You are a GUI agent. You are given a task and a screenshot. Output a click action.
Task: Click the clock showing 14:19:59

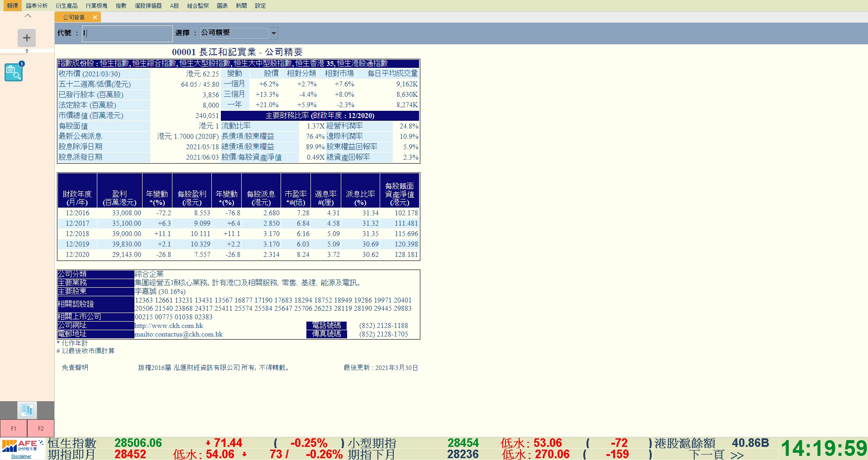[824, 448]
